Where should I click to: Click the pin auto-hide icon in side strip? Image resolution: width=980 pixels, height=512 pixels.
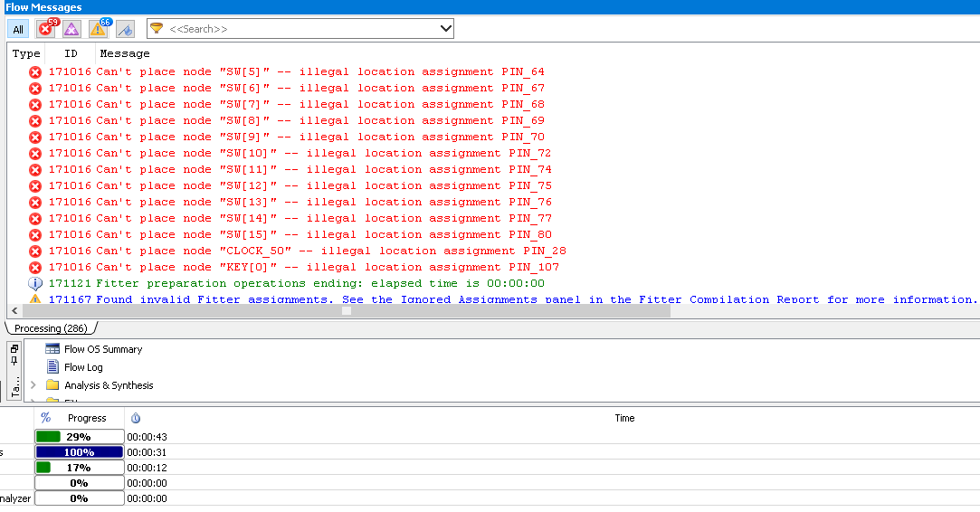(x=14, y=361)
